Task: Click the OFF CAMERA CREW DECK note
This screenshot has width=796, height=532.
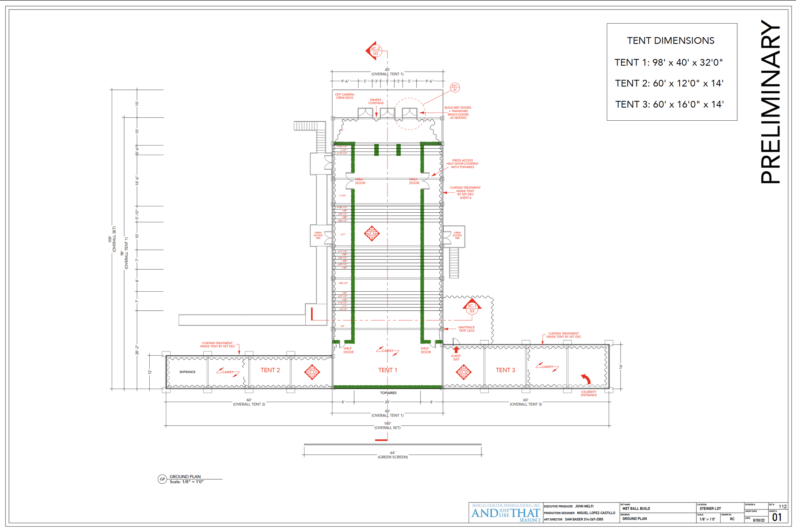Action: [345, 96]
